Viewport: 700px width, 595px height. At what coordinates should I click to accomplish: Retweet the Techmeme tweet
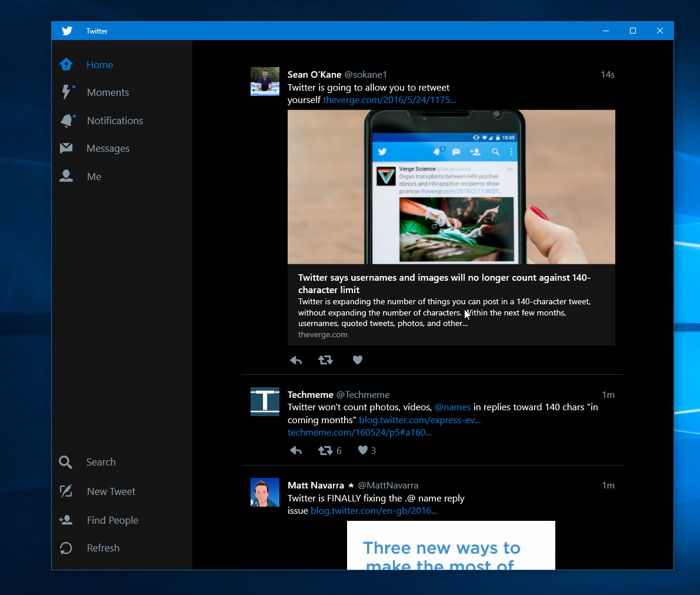point(325,450)
